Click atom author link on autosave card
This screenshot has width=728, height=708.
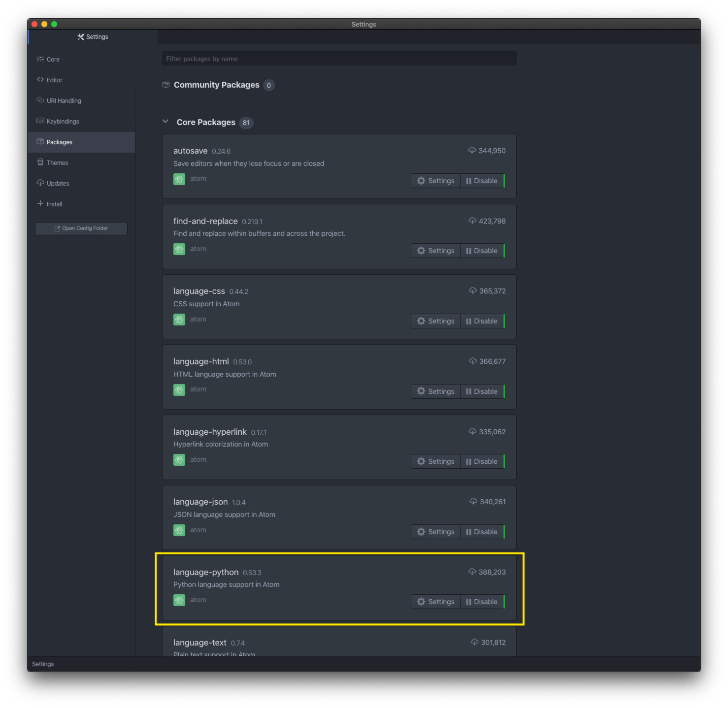(198, 178)
